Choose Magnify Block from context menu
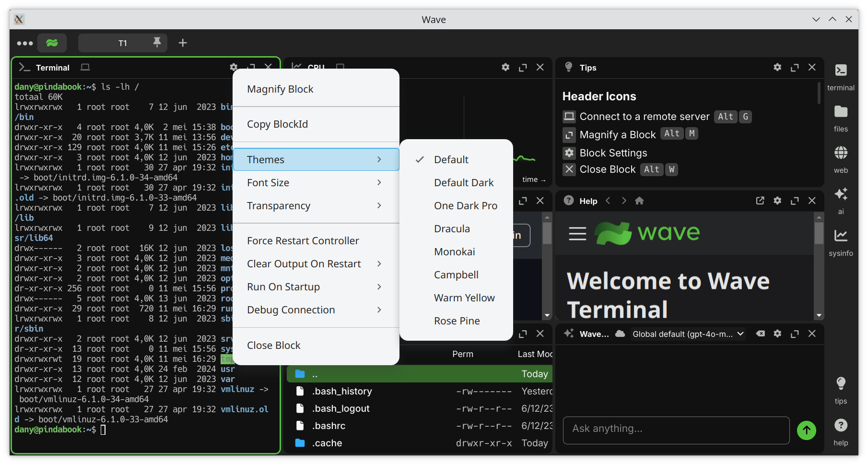 click(316, 89)
